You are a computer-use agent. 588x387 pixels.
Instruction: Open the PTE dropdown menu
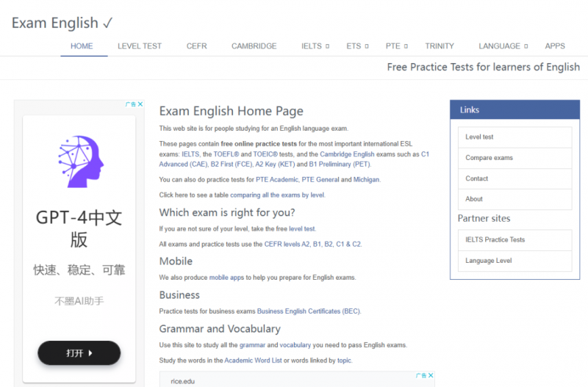[396, 46]
